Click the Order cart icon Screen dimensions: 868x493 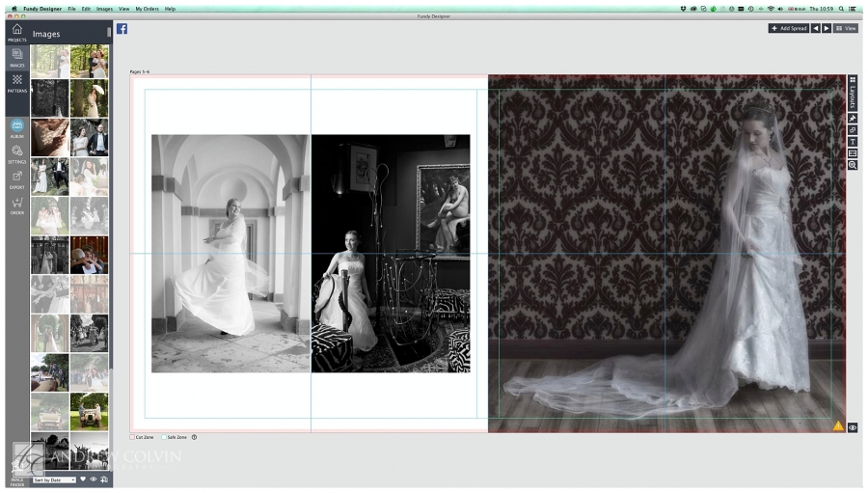[16, 205]
